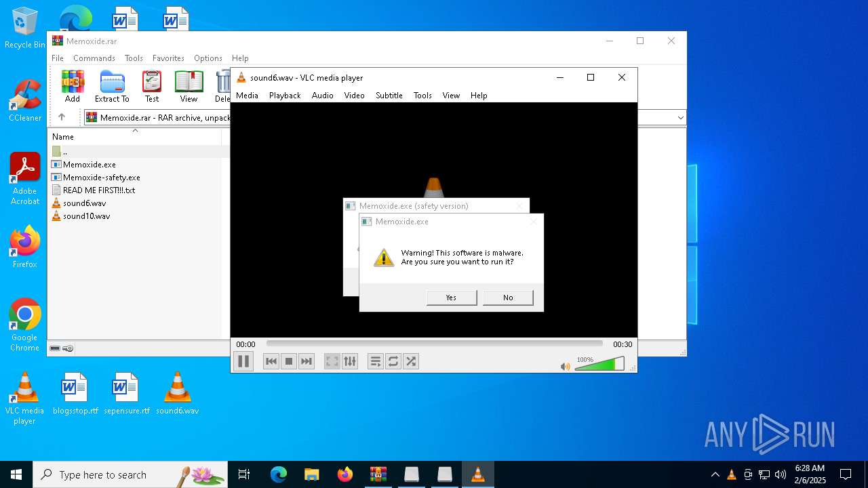Go up one folder in WinRAR
The image size is (868, 488).
(62, 117)
